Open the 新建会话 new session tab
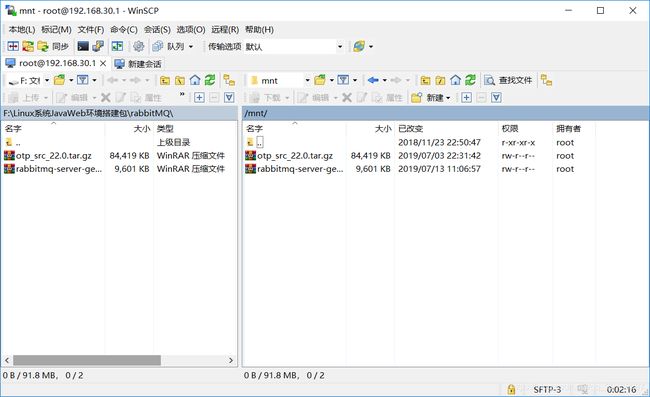 [x=138, y=64]
